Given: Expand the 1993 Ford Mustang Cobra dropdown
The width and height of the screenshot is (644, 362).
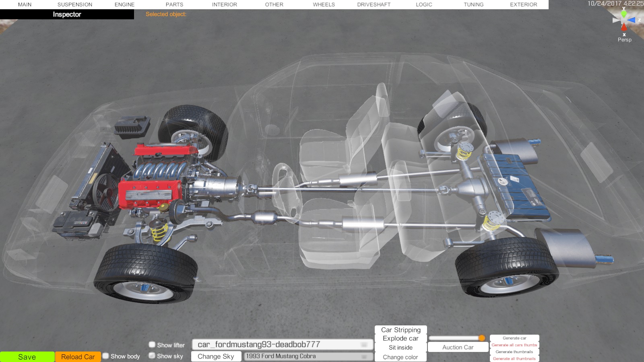Looking at the screenshot, I should coord(308,356).
